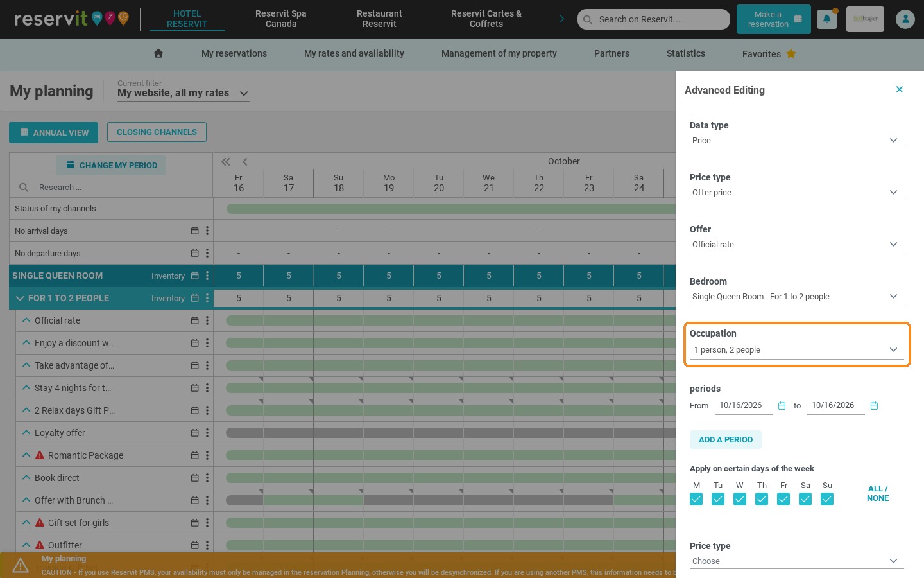
Task: Jump back with the double-left arrow
Action: coord(225,162)
